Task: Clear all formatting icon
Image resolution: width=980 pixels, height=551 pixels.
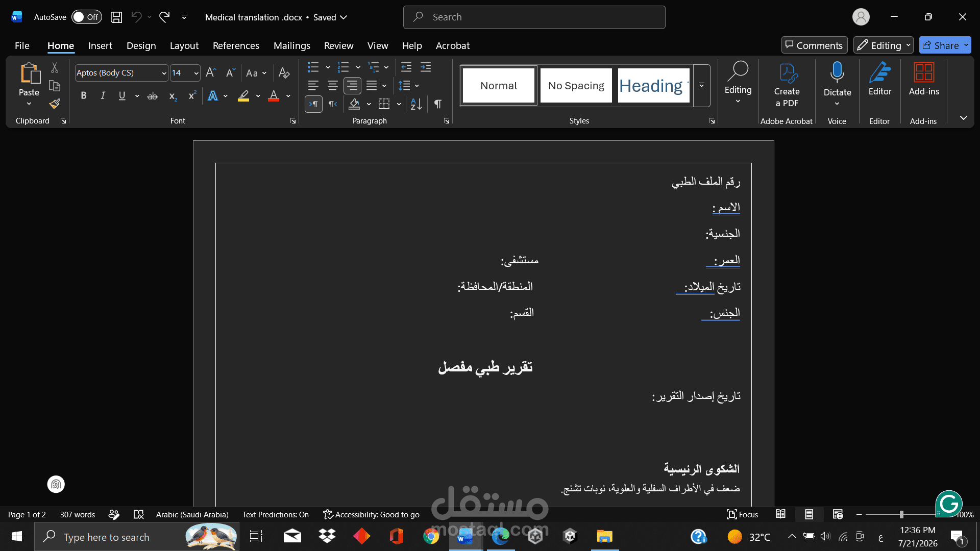Action: click(x=284, y=73)
